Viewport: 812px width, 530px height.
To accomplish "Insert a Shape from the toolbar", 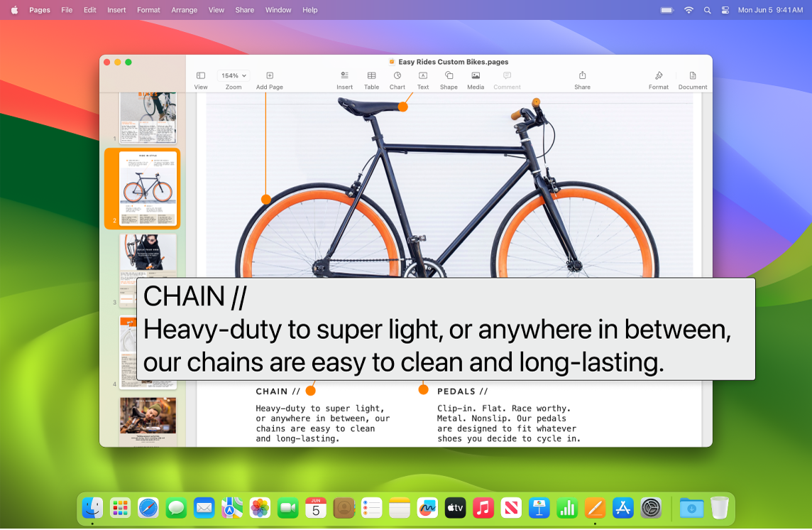I will [x=449, y=78].
